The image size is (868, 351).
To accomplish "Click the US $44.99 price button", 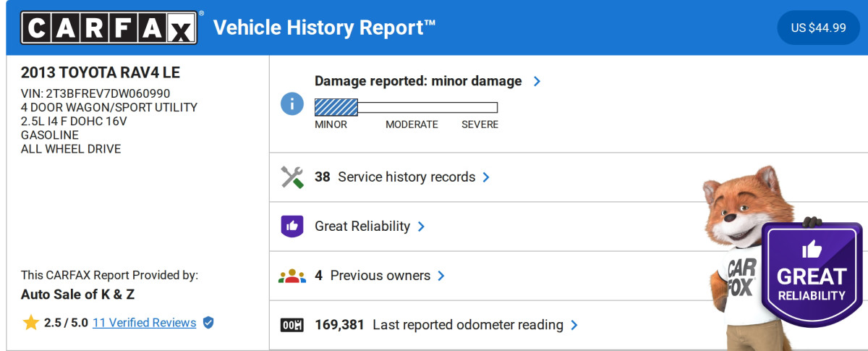I will coord(818,28).
